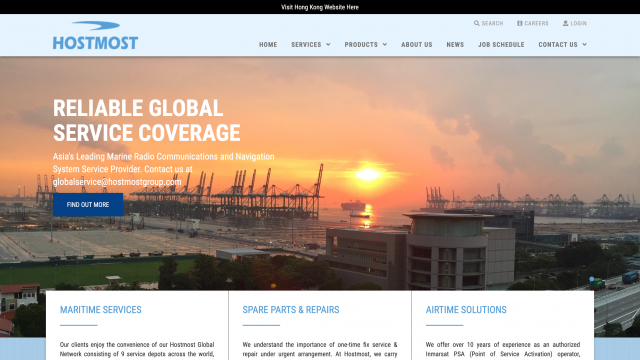The image size is (640, 360).
Task: Click the Login user icon
Action: click(565, 23)
